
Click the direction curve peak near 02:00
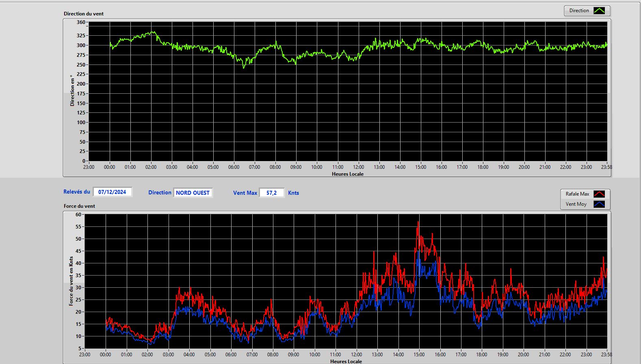coord(153,32)
